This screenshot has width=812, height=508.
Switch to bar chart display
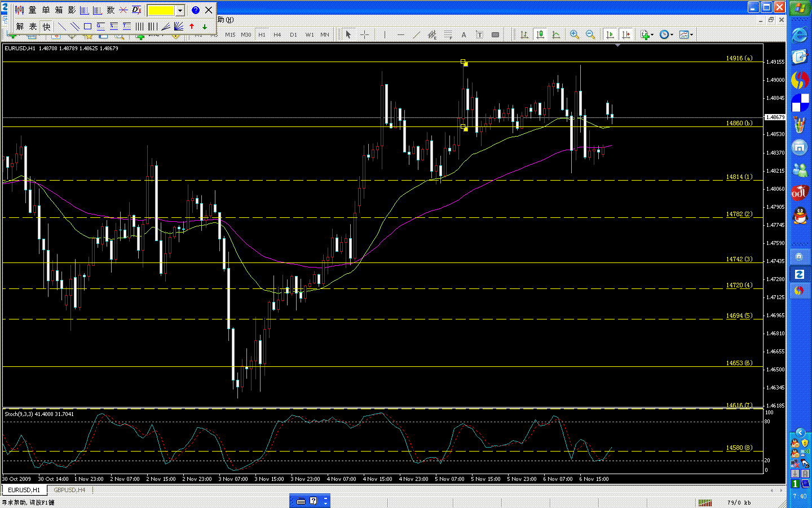524,35
